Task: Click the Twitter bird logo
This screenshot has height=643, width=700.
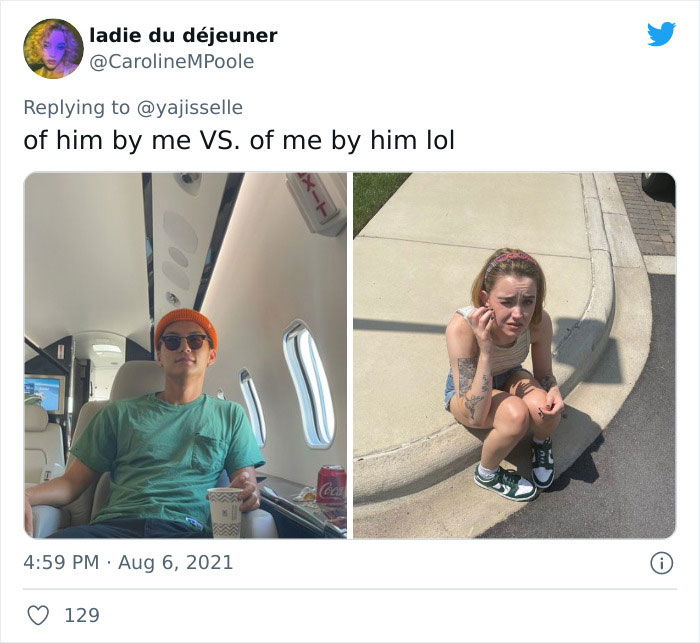Action: tap(661, 34)
